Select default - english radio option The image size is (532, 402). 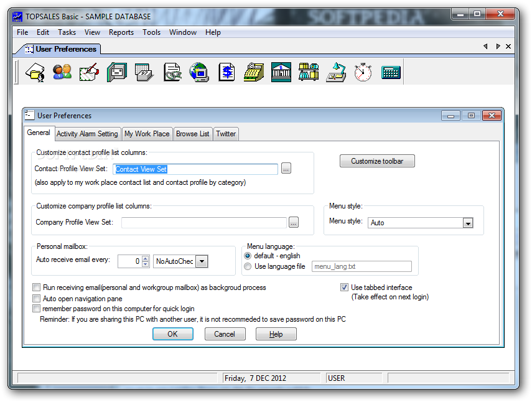click(x=248, y=256)
